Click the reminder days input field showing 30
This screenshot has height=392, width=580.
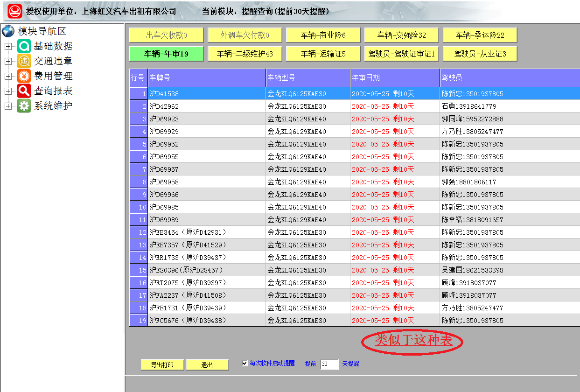coord(329,364)
